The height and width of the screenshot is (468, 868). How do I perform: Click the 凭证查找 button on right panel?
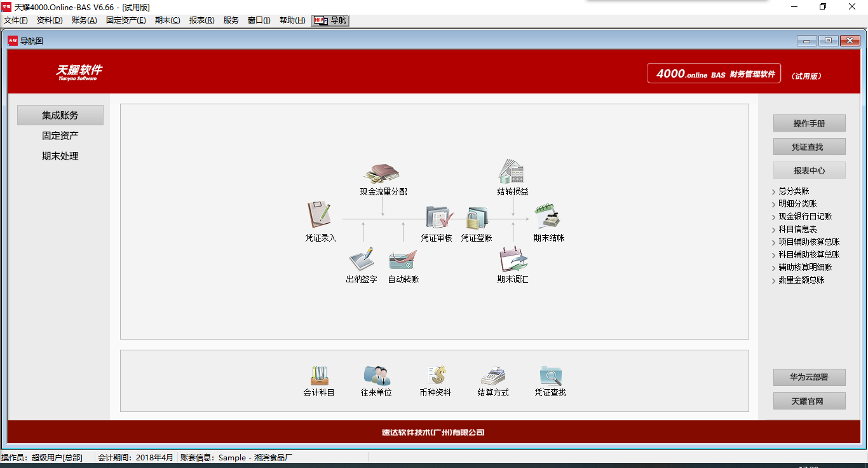[810, 147]
